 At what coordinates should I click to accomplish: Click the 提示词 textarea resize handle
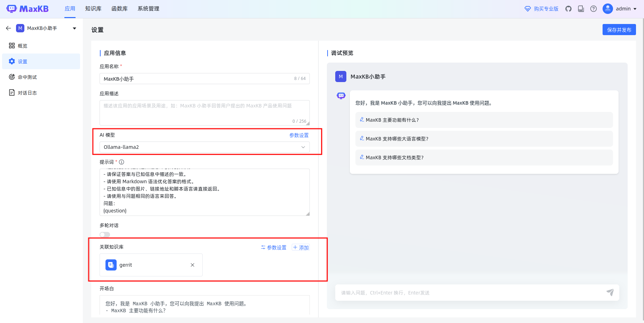click(x=308, y=214)
